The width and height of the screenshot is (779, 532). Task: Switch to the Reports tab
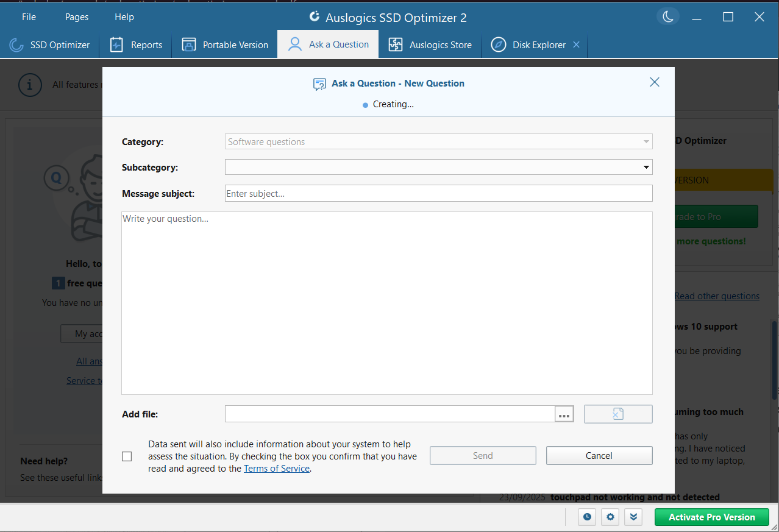pos(135,44)
